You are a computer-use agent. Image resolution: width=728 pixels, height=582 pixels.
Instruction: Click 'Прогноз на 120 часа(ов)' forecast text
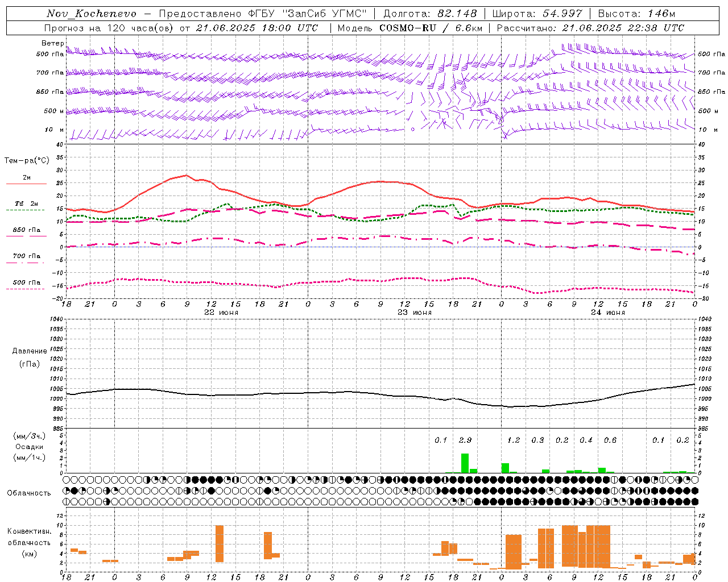click(x=109, y=28)
